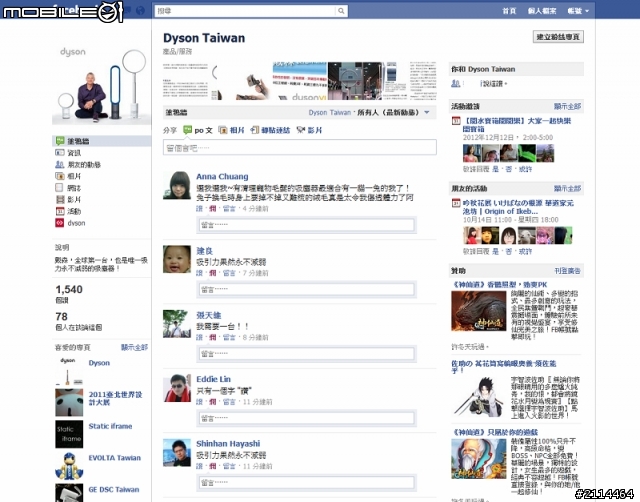Click 顯示全部 in 朋友的活動 section
This screenshot has width=640, height=502.
point(567,189)
